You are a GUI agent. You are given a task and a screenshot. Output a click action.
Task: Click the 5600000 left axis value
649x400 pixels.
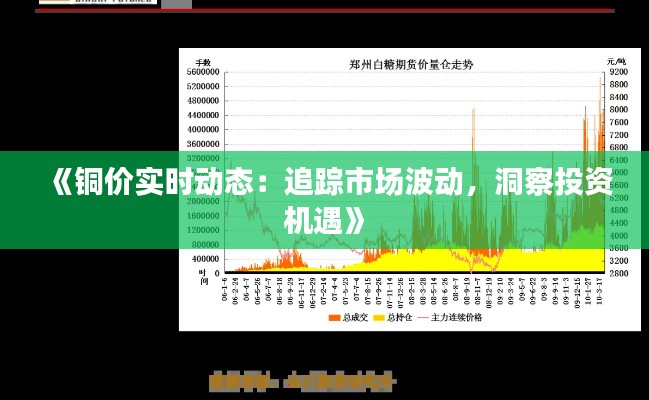(x=203, y=72)
